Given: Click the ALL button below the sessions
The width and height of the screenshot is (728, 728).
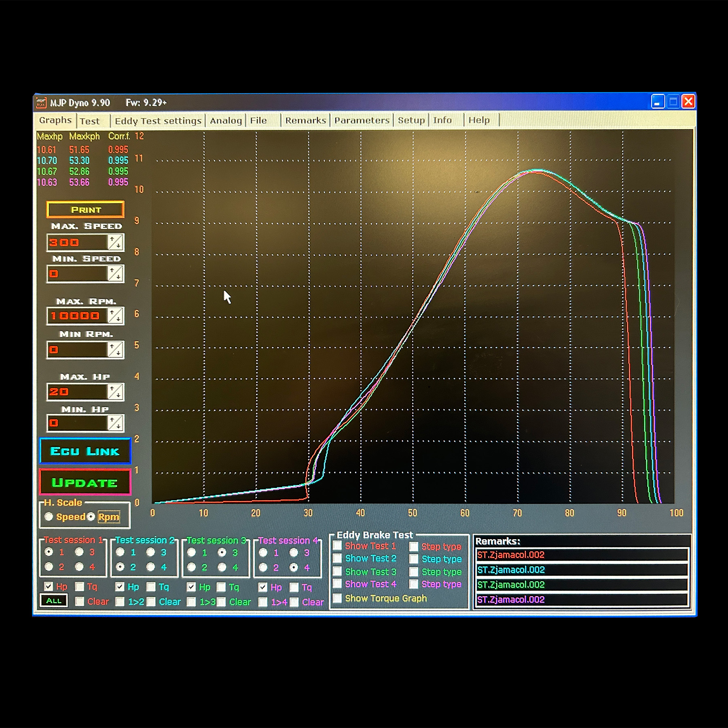Looking at the screenshot, I should coord(54,601).
